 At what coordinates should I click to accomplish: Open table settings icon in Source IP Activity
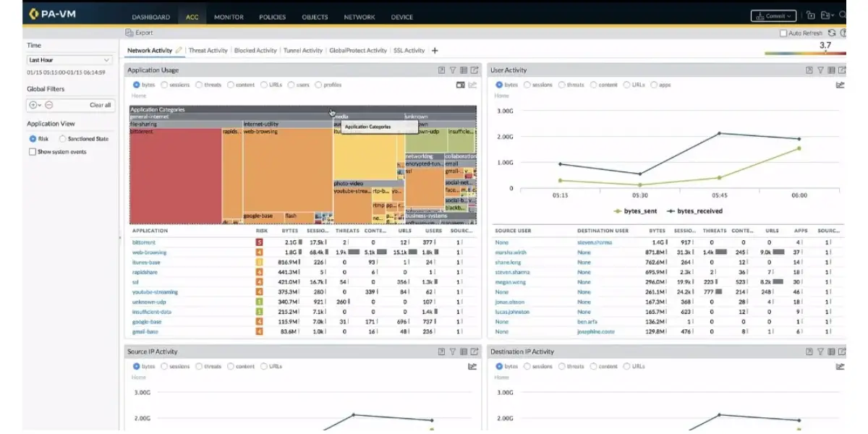(464, 352)
